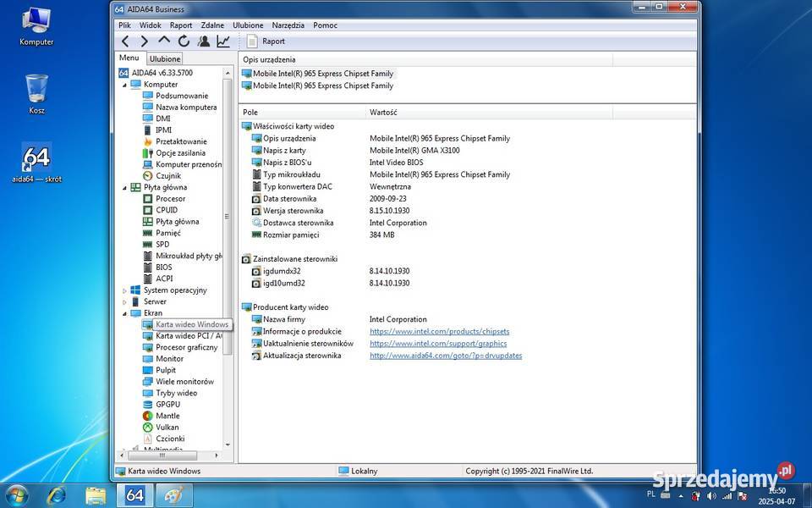
Task: Go up one level with the Up arrow
Action: point(164,41)
